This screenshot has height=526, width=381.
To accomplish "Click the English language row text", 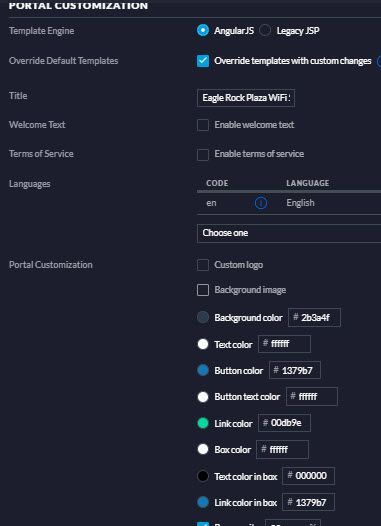I will pos(301,203).
